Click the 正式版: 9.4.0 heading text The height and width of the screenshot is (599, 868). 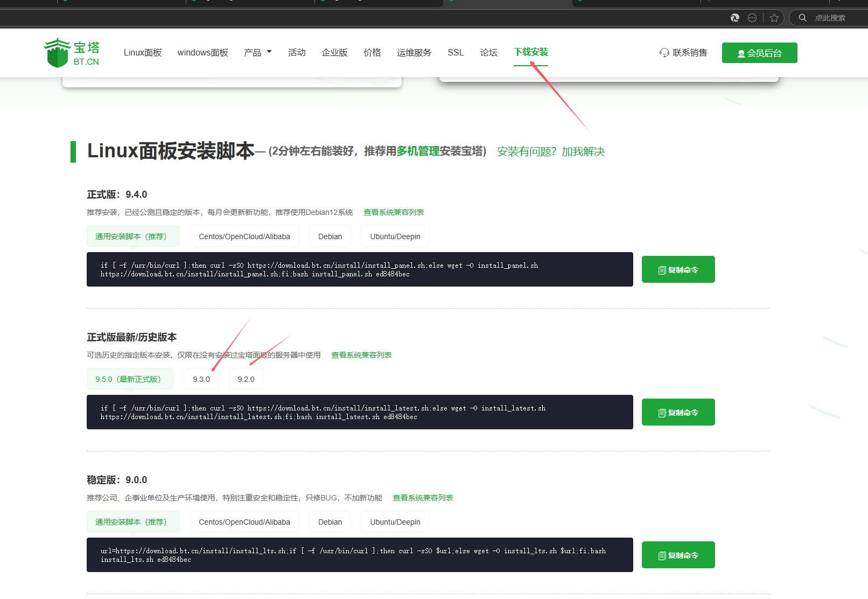[x=117, y=194]
